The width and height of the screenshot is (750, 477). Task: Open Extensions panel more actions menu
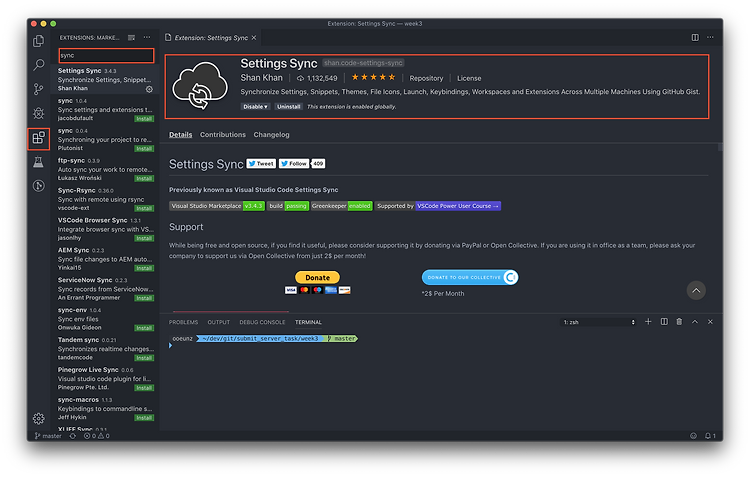pyautogui.click(x=147, y=38)
